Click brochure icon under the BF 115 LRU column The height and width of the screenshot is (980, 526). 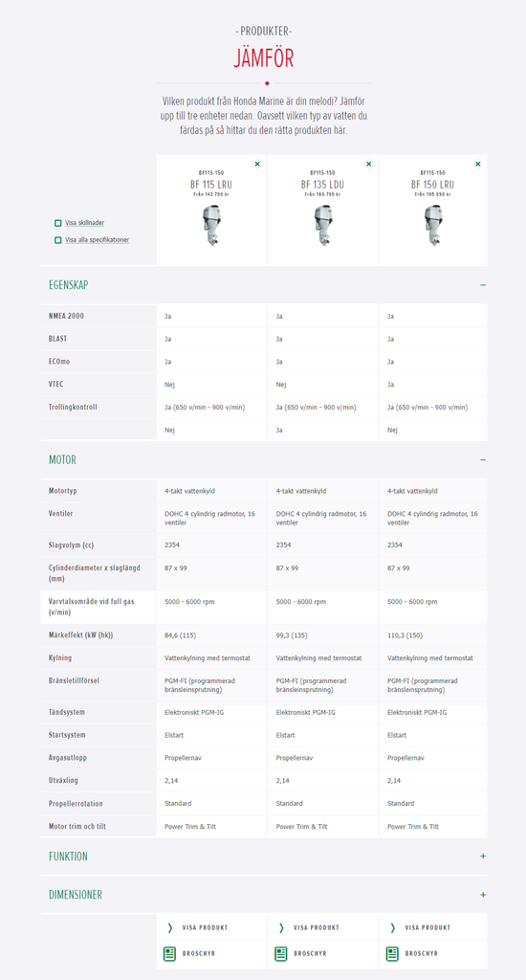169,954
